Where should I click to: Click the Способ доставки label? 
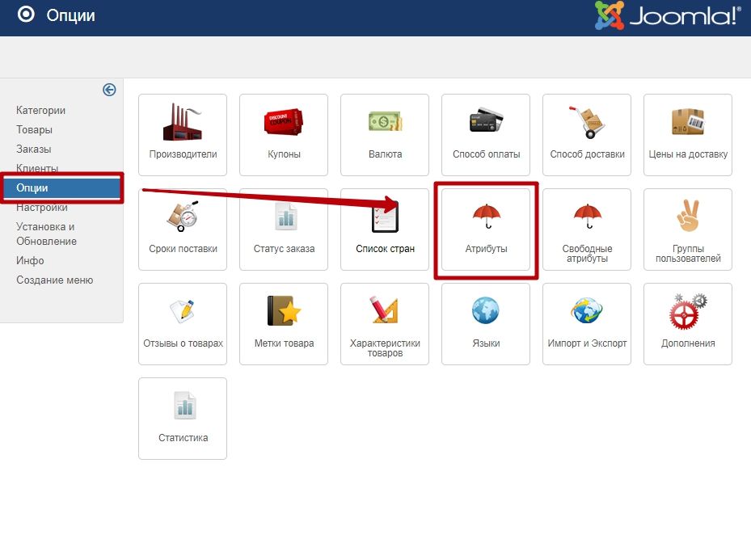click(587, 154)
